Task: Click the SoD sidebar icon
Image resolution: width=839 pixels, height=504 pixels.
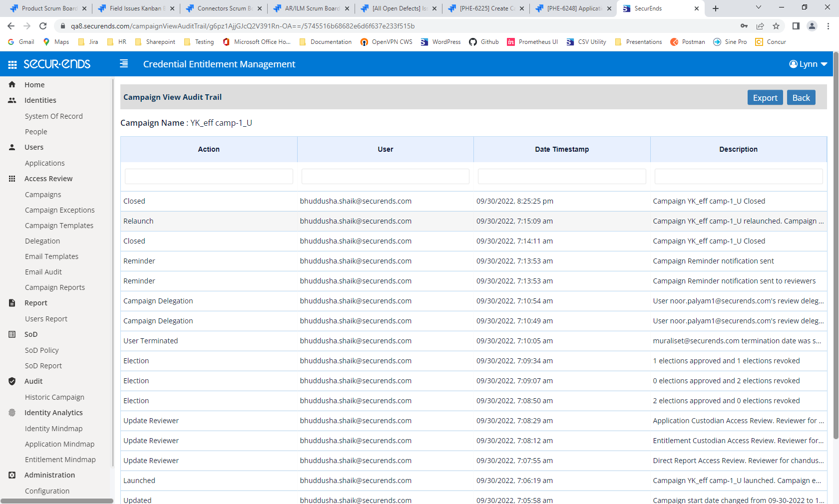Action: coord(11,334)
